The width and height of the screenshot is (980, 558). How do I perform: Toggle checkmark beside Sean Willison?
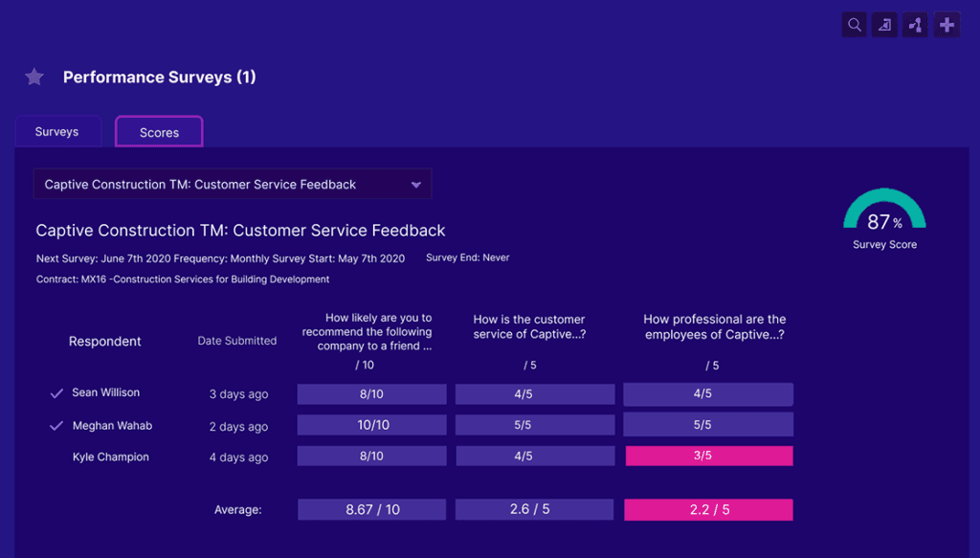56,393
